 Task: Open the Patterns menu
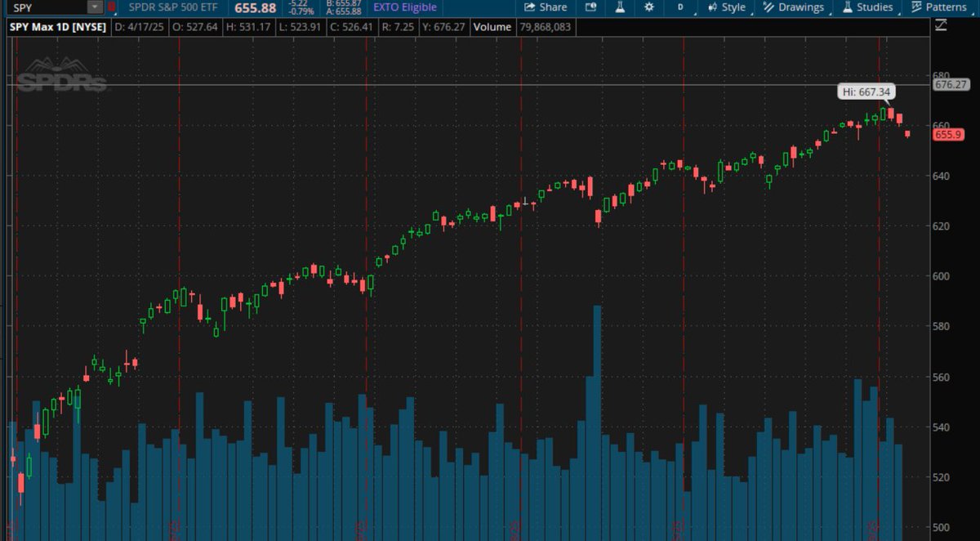pyautogui.click(x=939, y=7)
